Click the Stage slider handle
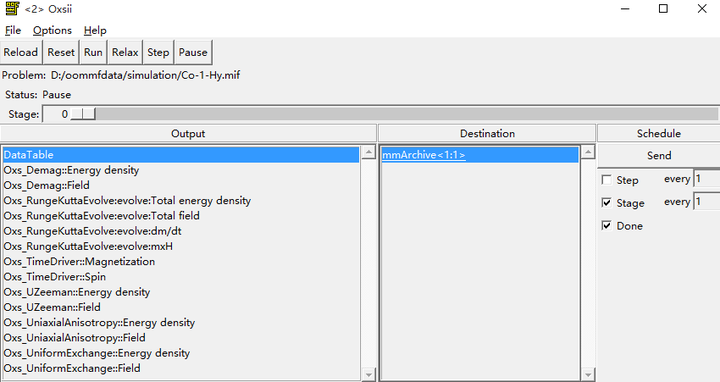Image resolution: width=720 pixels, height=382 pixels. [x=83, y=114]
